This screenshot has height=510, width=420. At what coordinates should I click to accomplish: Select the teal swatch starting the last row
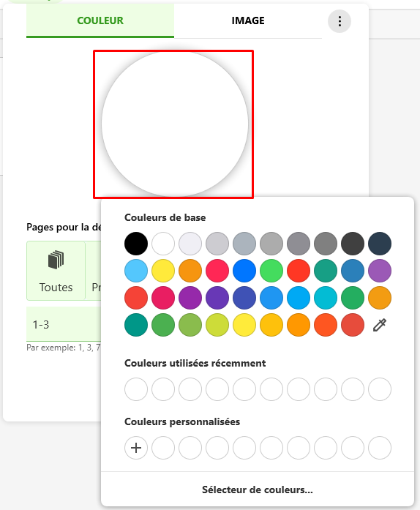coord(136,325)
